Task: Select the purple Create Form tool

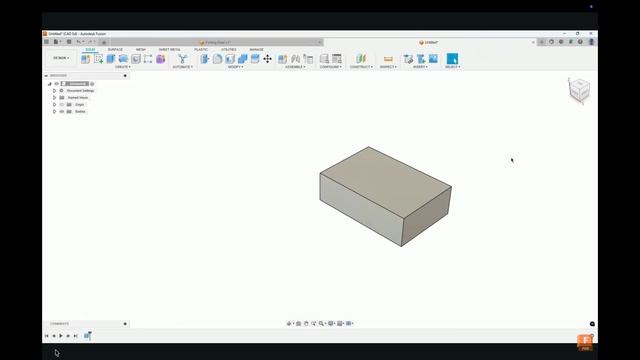Action: (160, 59)
